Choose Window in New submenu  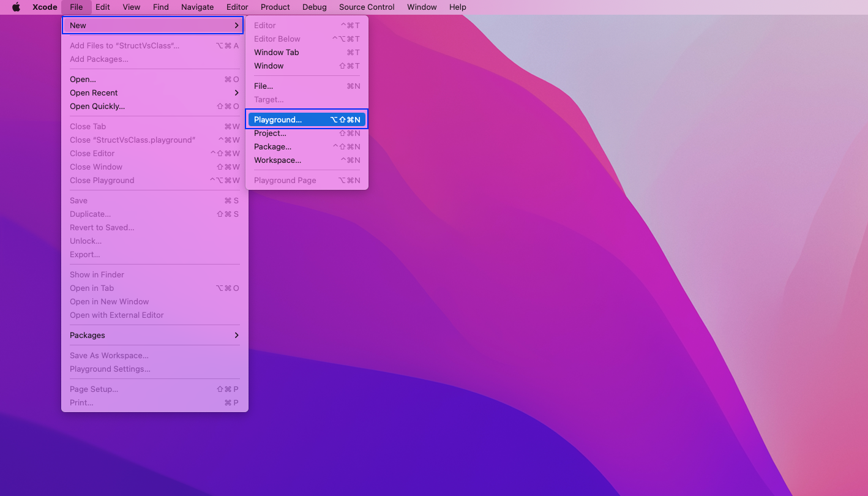tap(307, 66)
